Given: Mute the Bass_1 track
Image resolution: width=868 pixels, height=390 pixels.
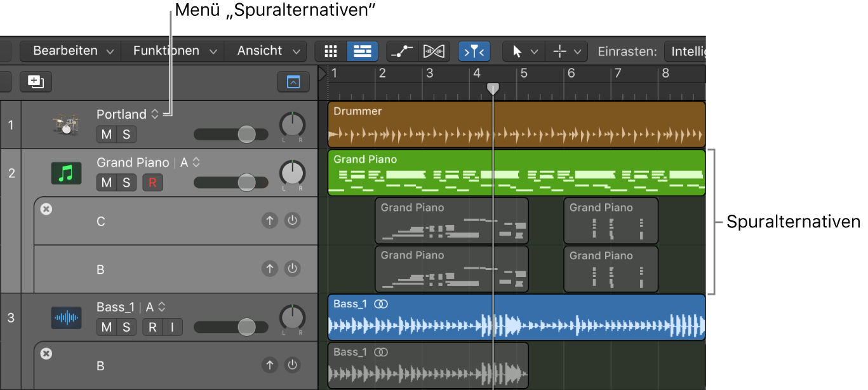Looking at the screenshot, I should click(106, 328).
